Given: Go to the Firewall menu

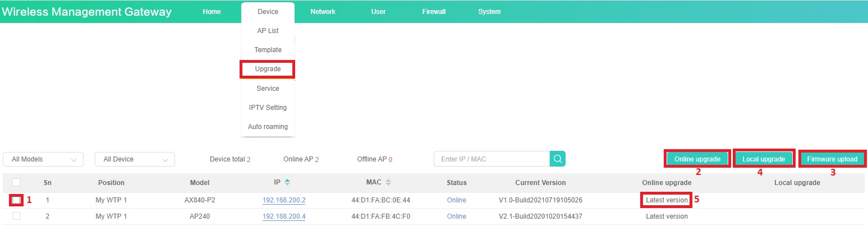Looking at the screenshot, I should click(434, 12).
